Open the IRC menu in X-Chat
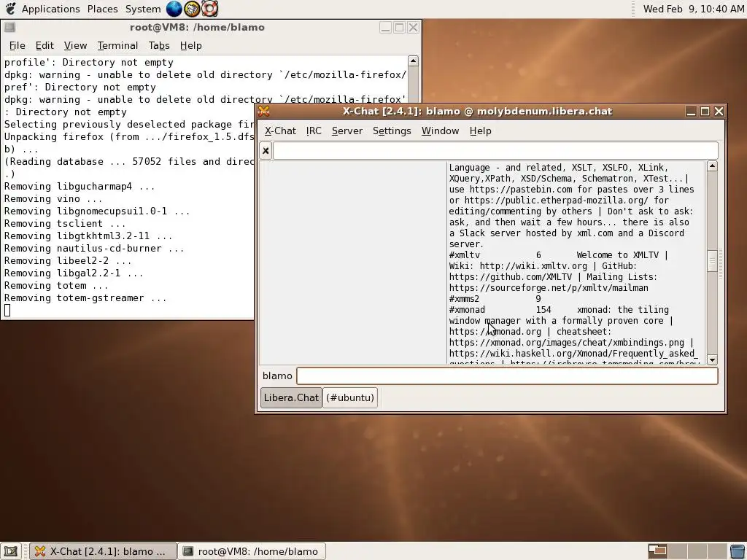 point(314,131)
